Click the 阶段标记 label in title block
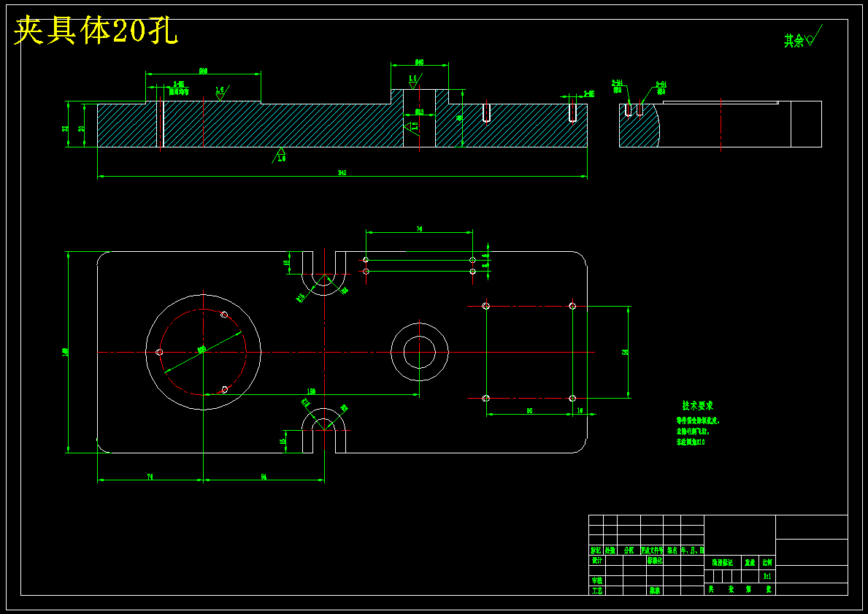The width and height of the screenshot is (868, 614). [723, 562]
